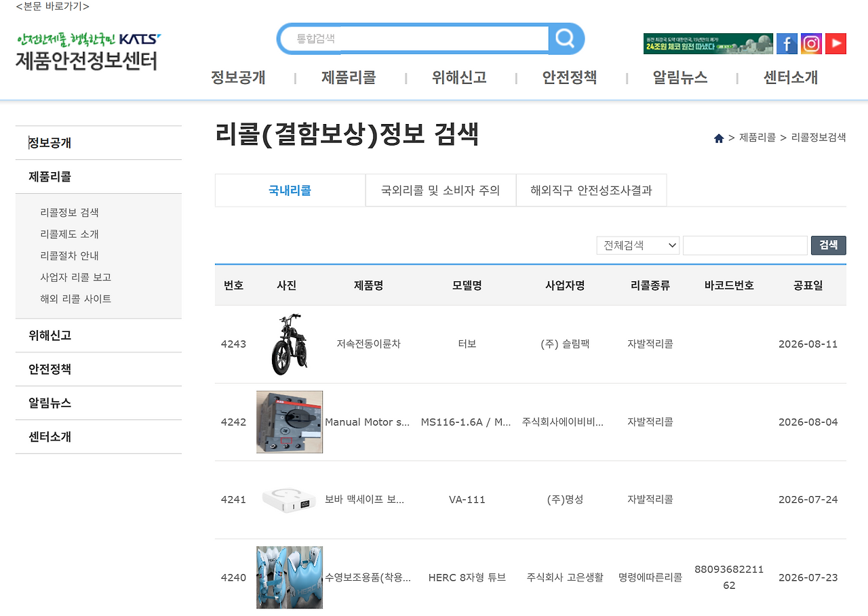
Task: Go to home via breadcrumb house icon
Action: tap(719, 138)
